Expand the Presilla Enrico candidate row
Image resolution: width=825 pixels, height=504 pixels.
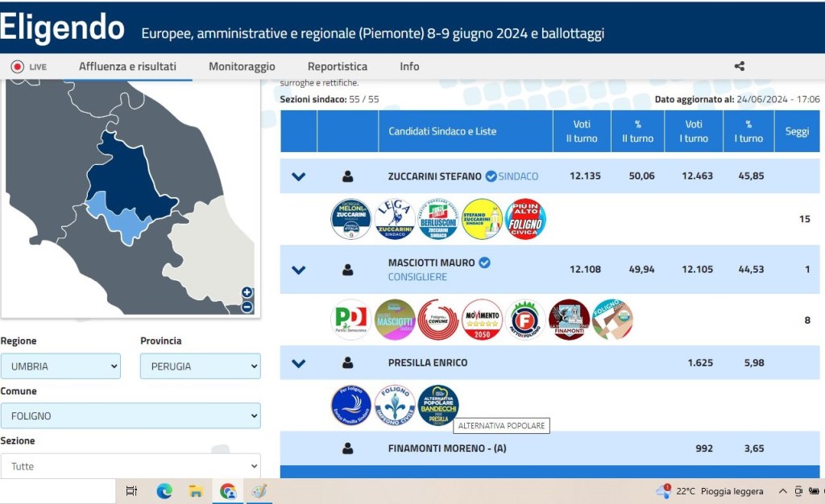point(298,363)
